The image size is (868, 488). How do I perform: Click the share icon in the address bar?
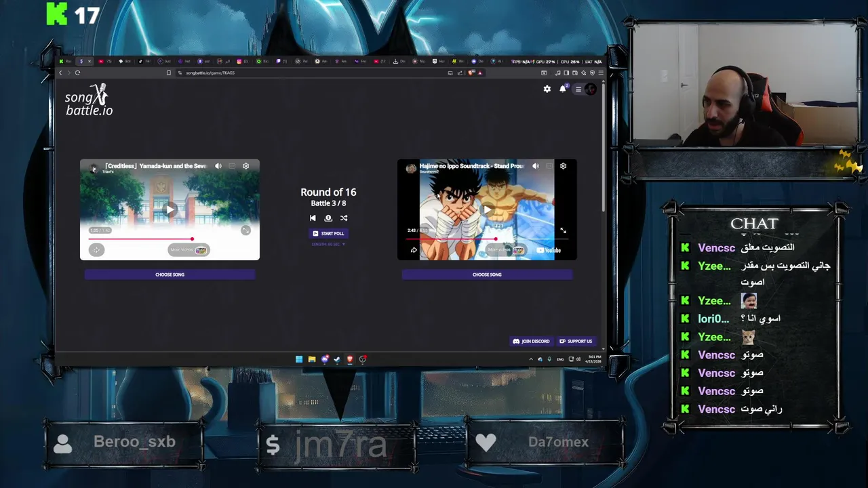460,73
